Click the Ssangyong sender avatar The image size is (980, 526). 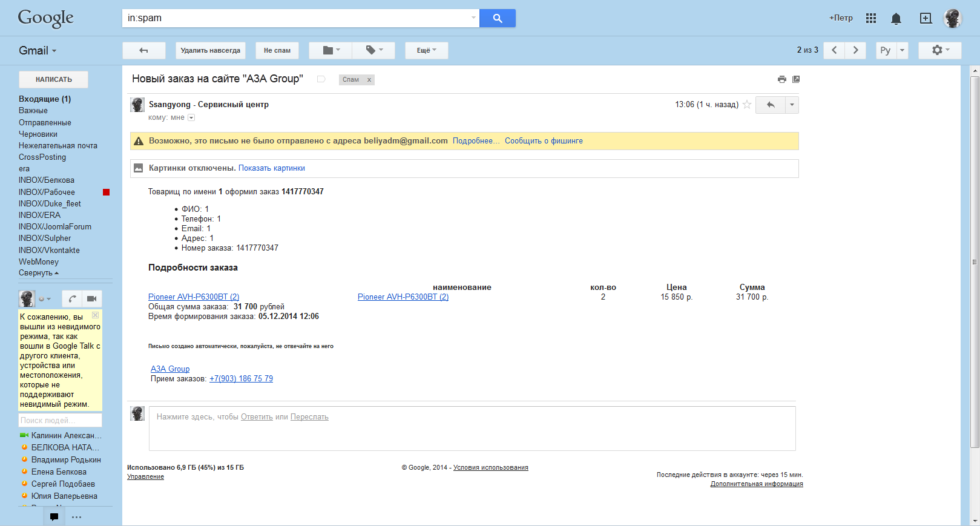[137, 105]
